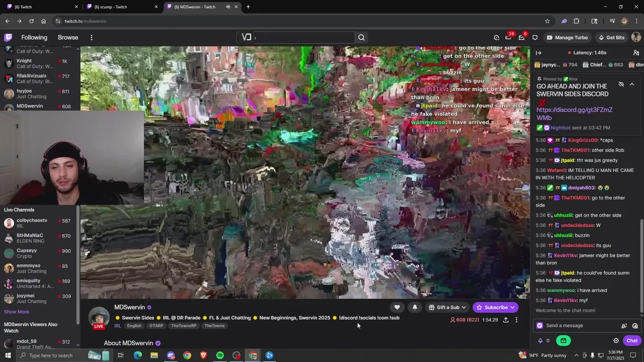Open Spotify from the taskbar
This screenshot has width=644, height=362.
[220, 355]
